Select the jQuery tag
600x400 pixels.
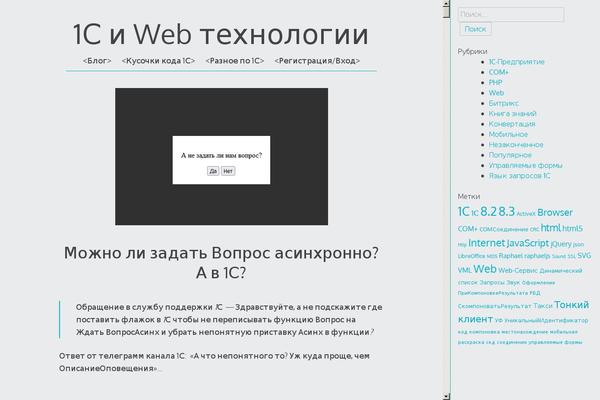561,244
